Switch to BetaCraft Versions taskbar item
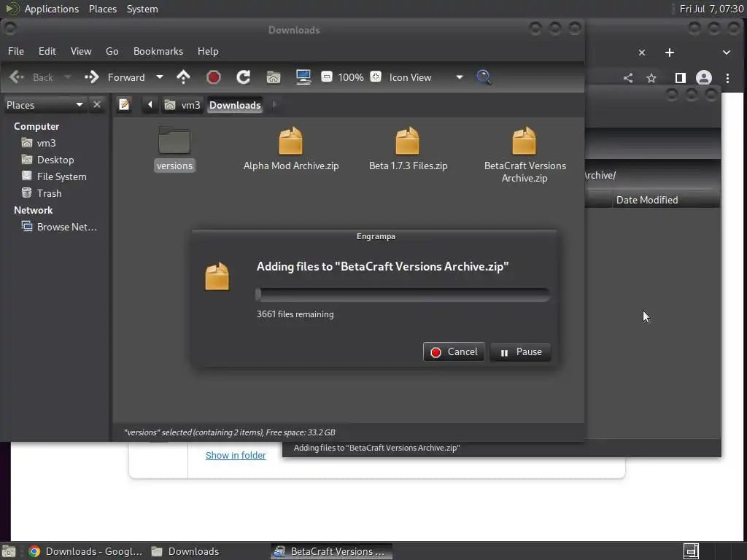The width and height of the screenshot is (747, 560). pyautogui.click(x=332, y=551)
